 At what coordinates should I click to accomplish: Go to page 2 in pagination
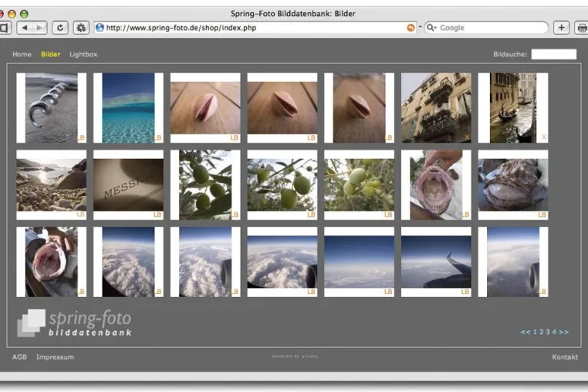coord(542,332)
